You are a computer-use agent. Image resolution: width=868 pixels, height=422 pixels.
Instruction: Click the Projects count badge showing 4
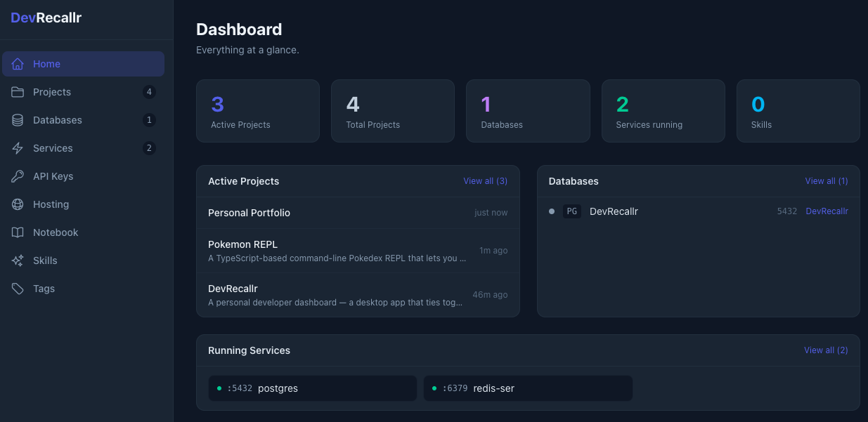click(x=148, y=92)
